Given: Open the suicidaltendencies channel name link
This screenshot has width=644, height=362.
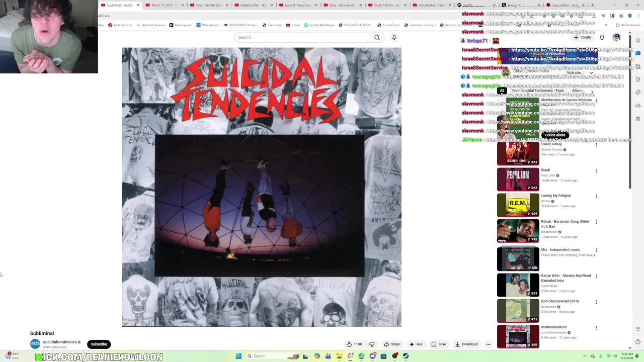Looking at the screenshot, I should (x=60, y=342).
